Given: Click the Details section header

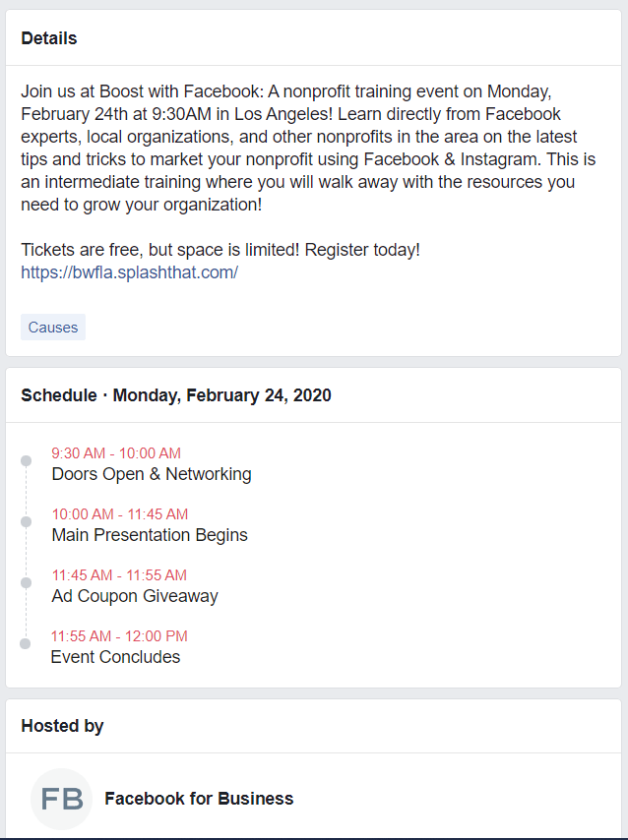Looking at the screenshot, I should 48,38.
